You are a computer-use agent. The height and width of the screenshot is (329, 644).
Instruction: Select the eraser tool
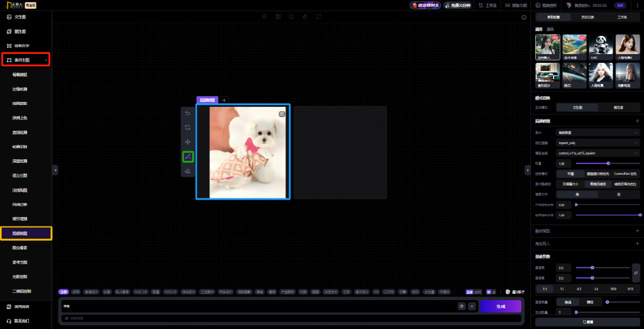pyautogui.click(x=187, y=171)
